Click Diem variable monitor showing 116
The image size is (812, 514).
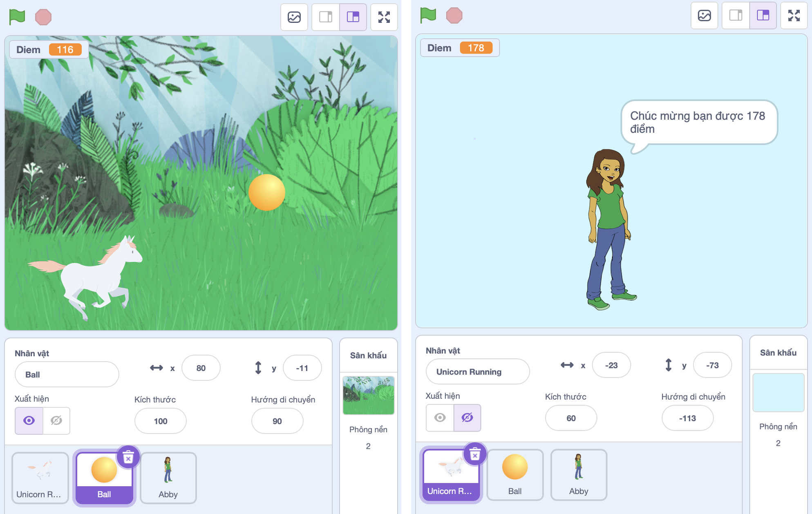tap(48, 49)
